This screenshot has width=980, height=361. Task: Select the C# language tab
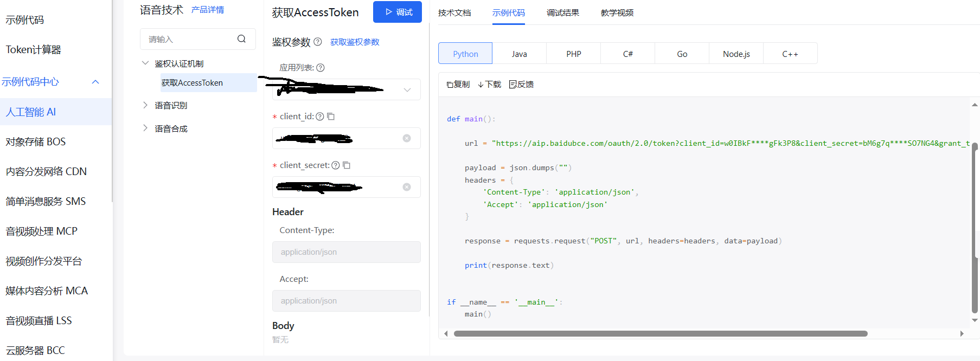point(628,54)
